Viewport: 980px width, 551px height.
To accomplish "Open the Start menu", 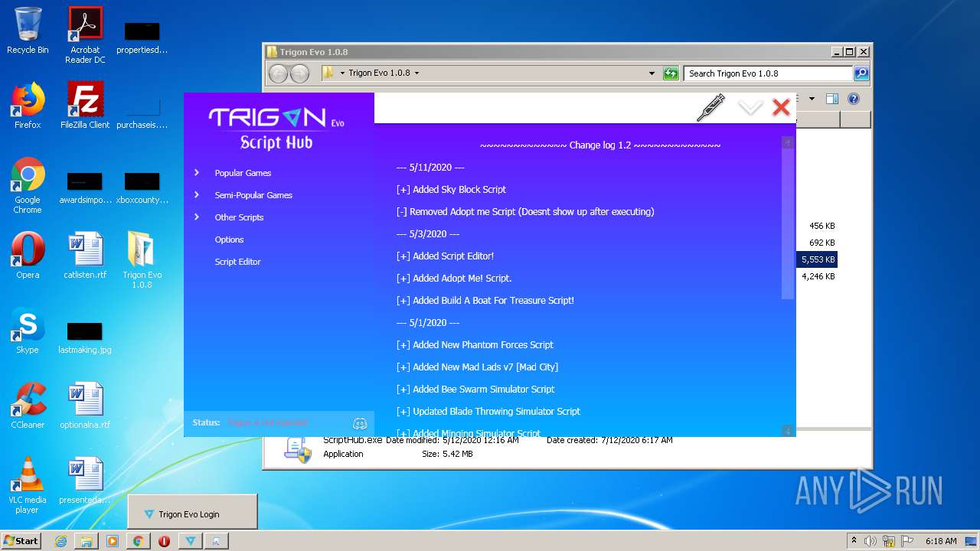I will [21, 540].
